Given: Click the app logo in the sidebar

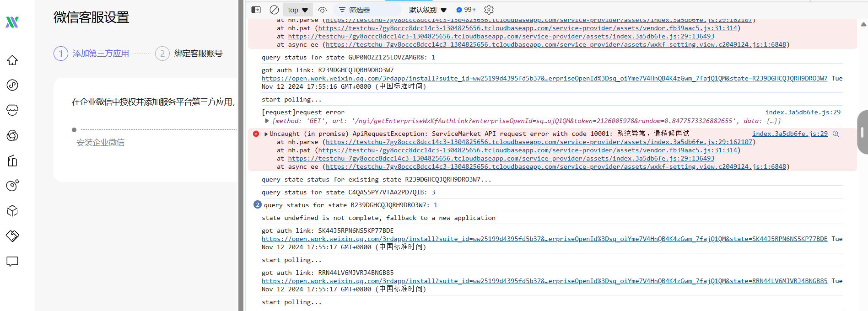Looking at the screenshot, I should click(x=12, y=22).
